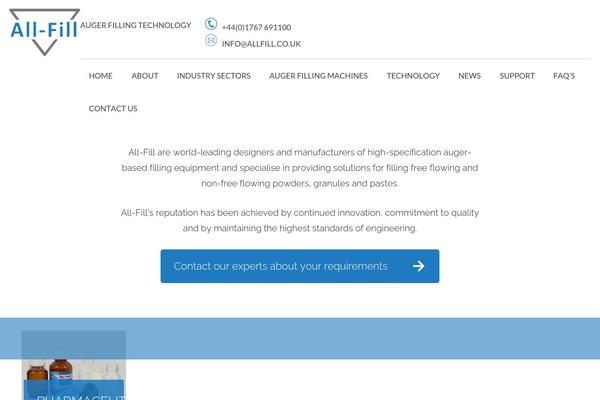Click the paragraph starting "All-Fill are world-leading"

click(300, 168)
